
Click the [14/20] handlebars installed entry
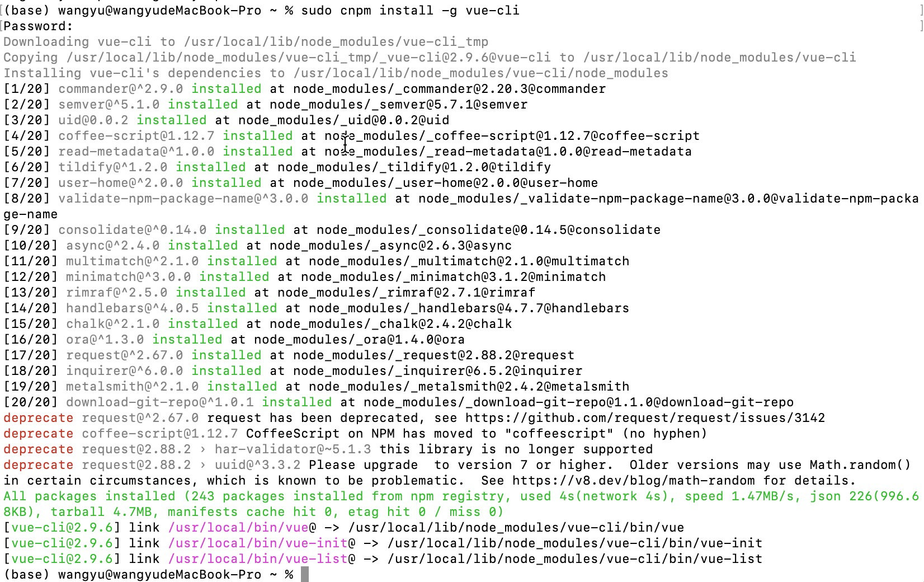point(316,308)
